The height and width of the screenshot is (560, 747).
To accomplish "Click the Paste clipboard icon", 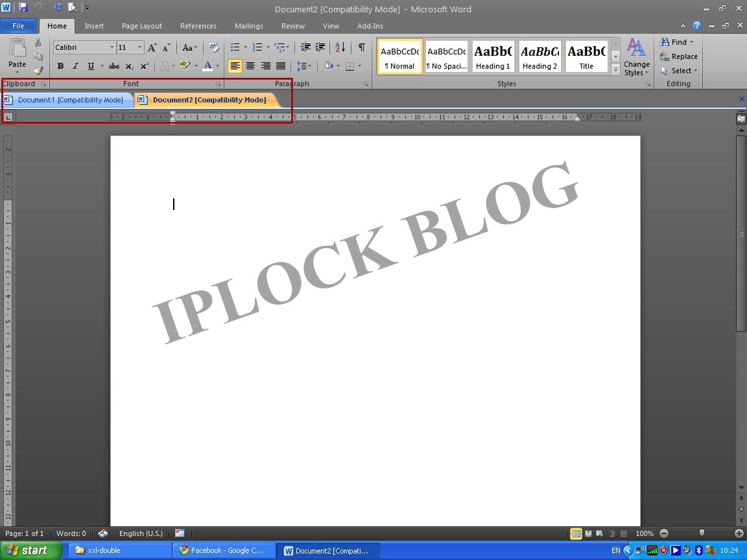I will pyautogui.click(x=18, y=47).
